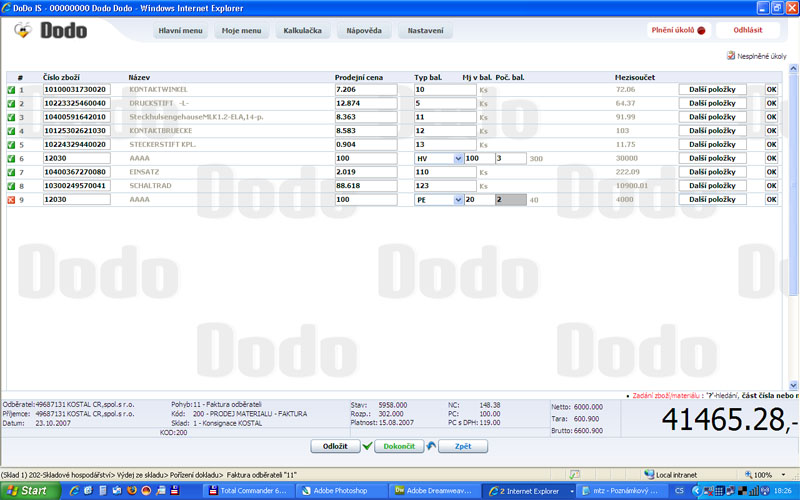
Task: Click the green status icon of row 5
Action: tap(11, 145)
